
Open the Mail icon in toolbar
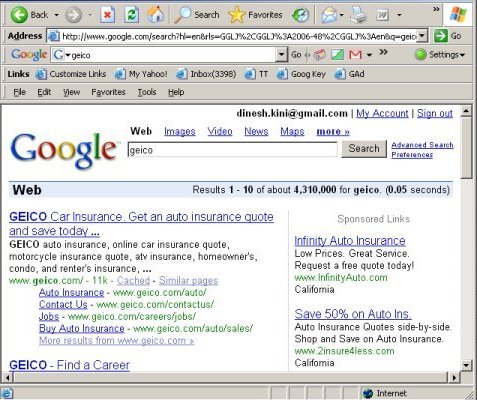pyautogui.click(x=329, y=15)
